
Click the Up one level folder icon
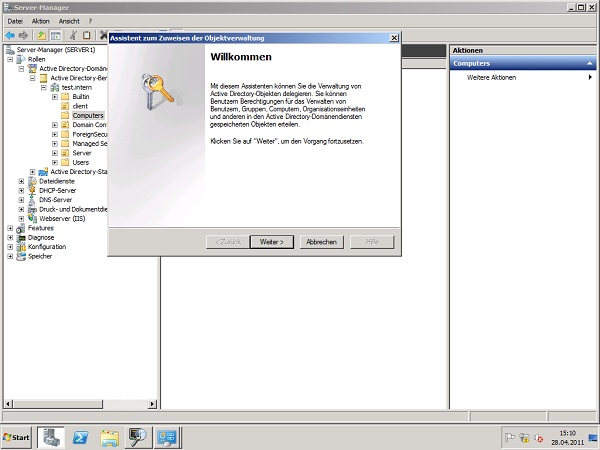[x=41, y=36]
